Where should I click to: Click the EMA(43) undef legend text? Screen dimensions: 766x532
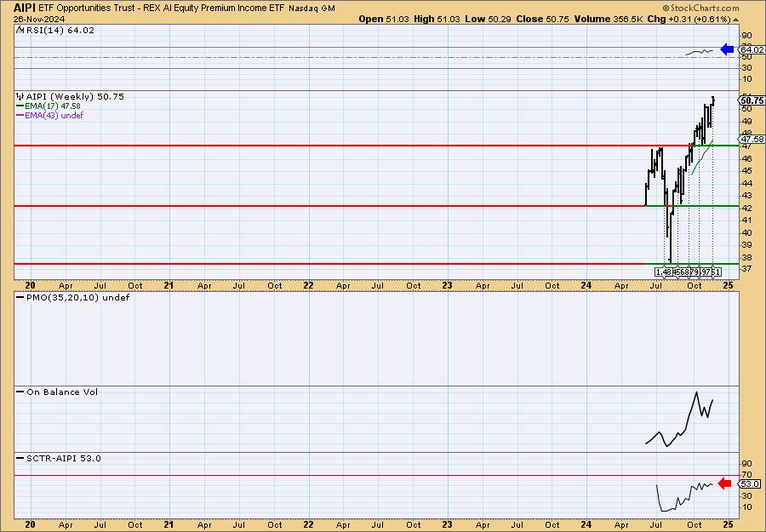(54, 115)
